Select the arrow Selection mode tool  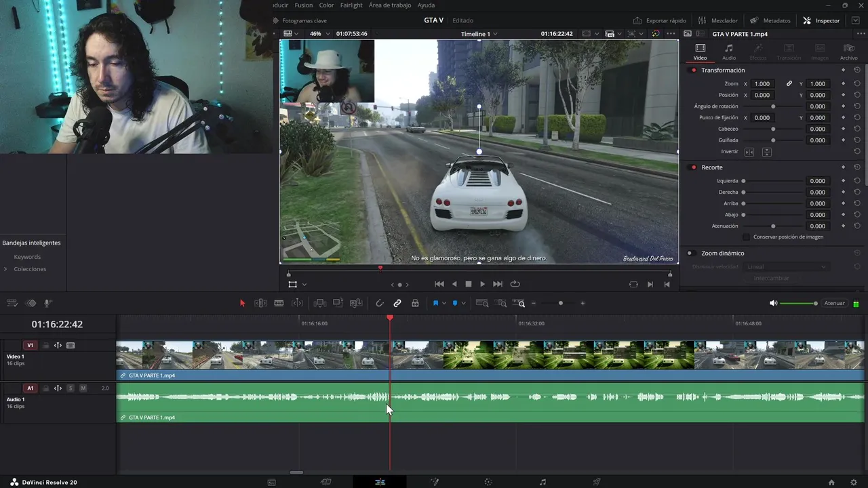tap(242, 303)
